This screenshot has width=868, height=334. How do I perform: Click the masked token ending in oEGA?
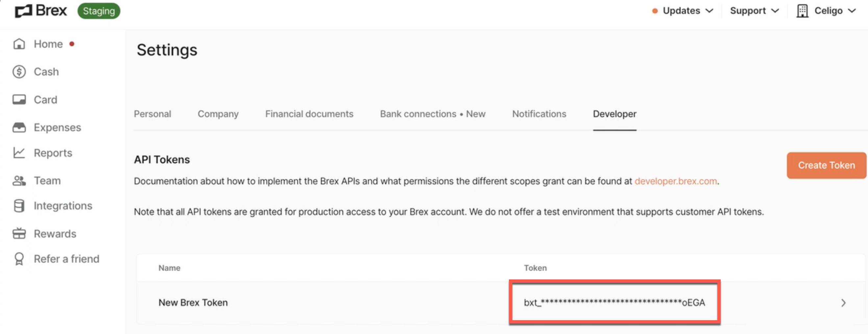click(x=614, y=303)
